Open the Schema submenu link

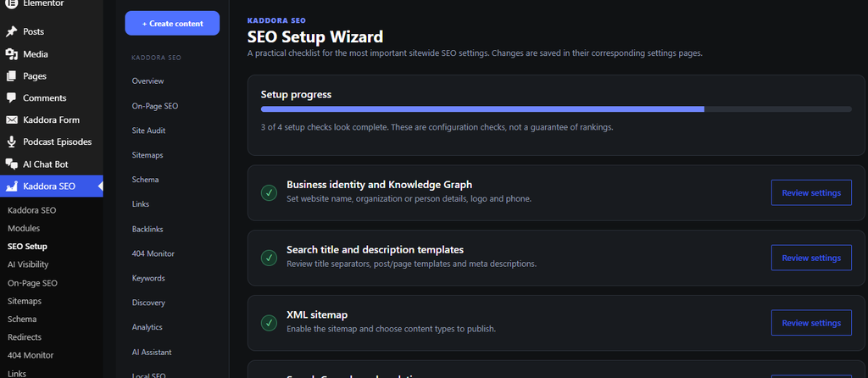pos(22,320)
